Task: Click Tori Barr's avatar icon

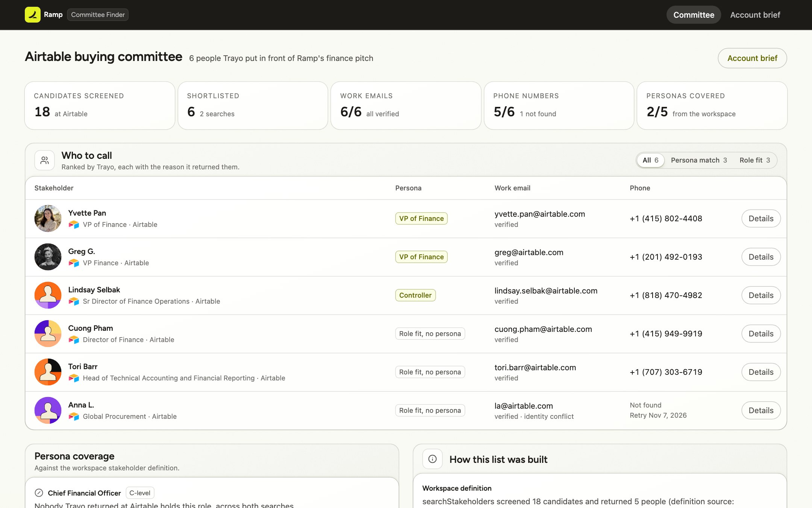Action: [x=48, y=372]
